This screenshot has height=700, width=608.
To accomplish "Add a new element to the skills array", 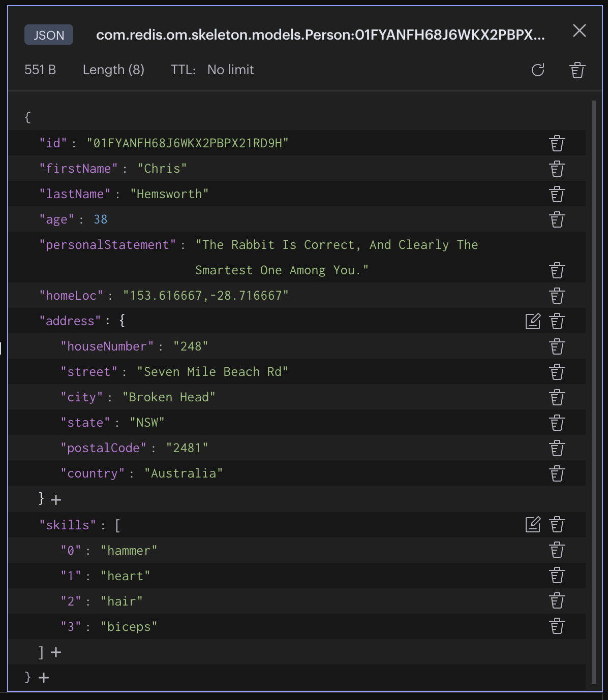I will click(55, 652).
